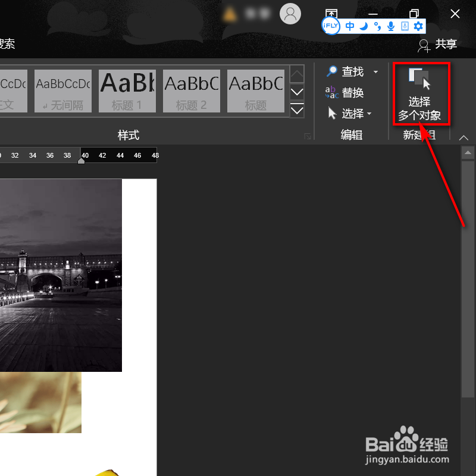Screen dimensions: 476x476
Task: Collapse the ribbon using the chevron
Action: [x=464, y=138]
